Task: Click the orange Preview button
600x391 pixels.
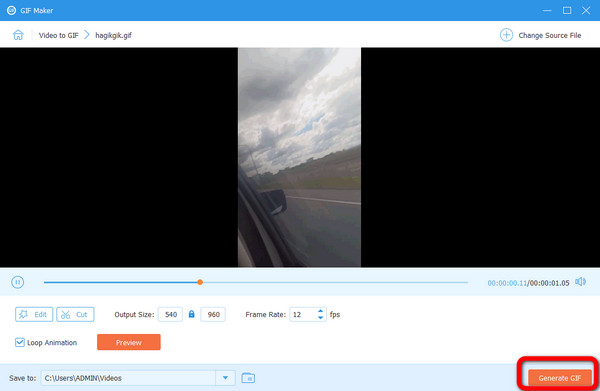Action: coord(129,342)
